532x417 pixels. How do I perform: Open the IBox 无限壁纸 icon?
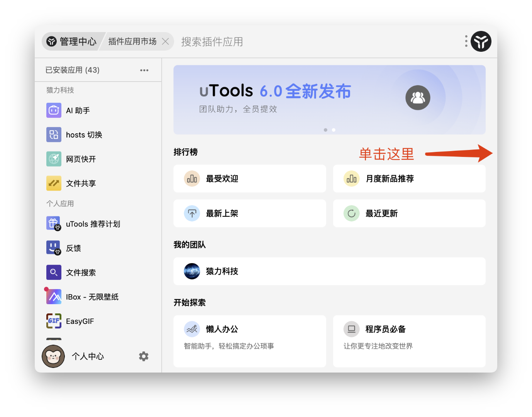pyautogui.click(x=54, y=296)
